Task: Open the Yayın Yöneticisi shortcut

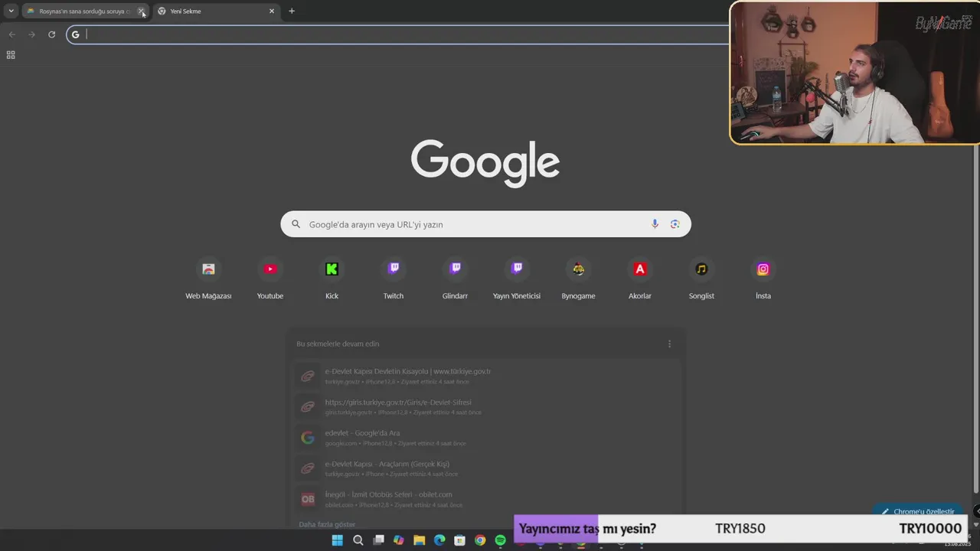Action: pos(517,279)
